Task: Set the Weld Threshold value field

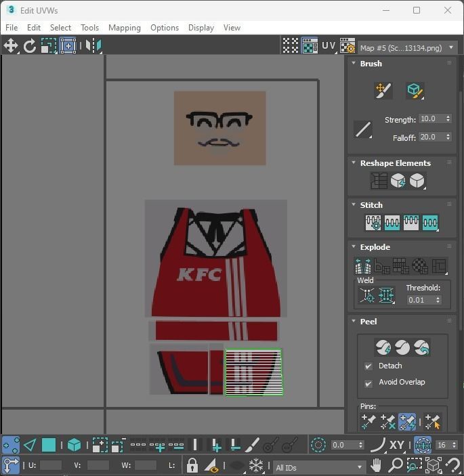Action: [x=421, y=300]
